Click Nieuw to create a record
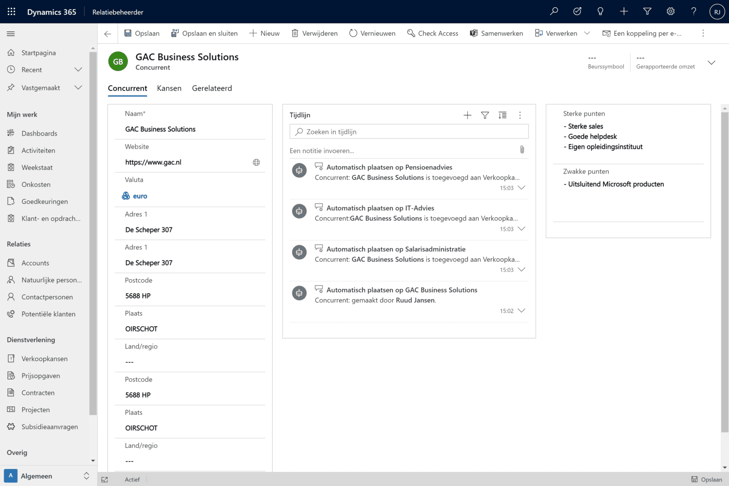 coord(265,33)
